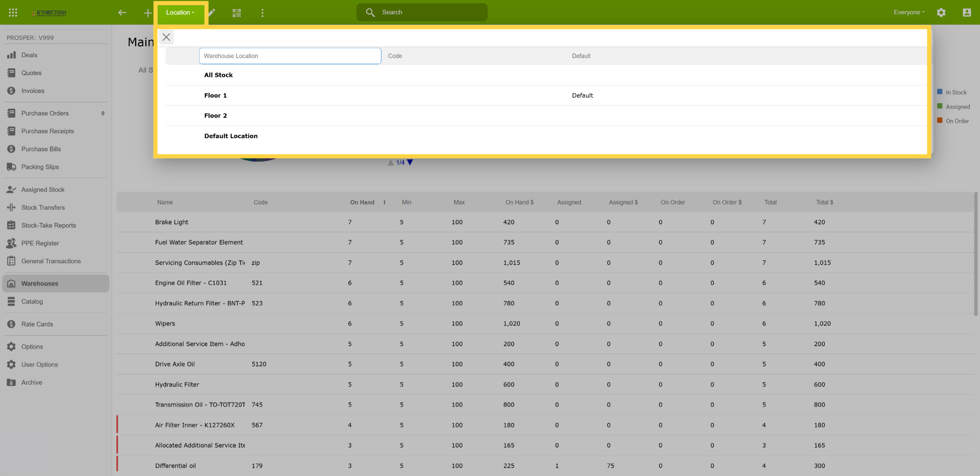The width and height of the screenshot is (980, 476).
Task: Open the edit pencil icon
Action: 212,13
